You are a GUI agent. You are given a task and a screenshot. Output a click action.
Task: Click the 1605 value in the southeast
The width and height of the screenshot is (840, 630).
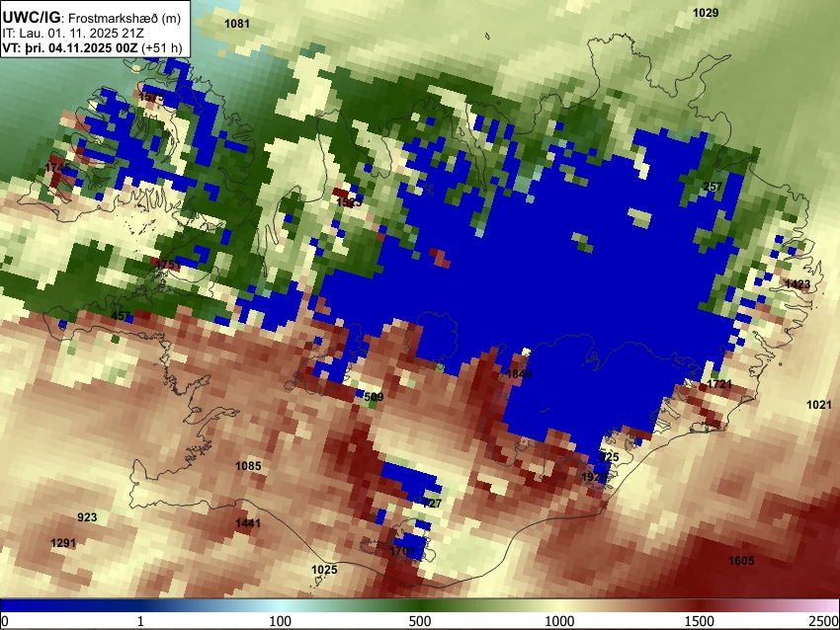click(x=741, y=561)
